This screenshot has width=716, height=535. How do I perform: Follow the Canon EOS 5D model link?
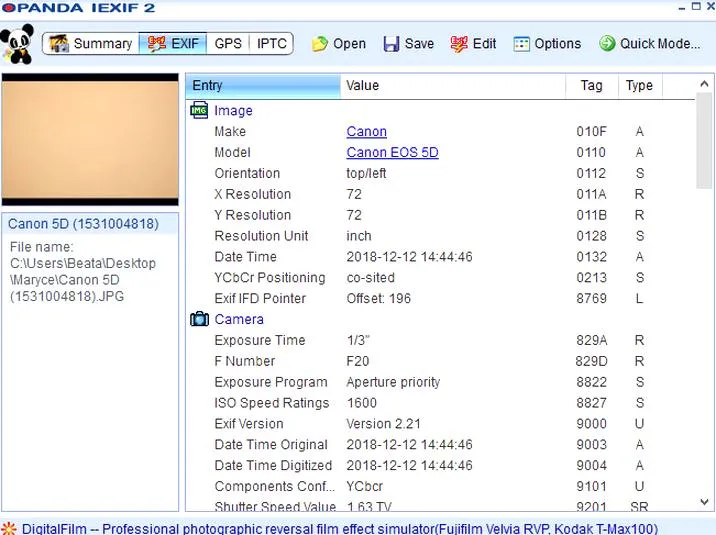click(392, 152)
